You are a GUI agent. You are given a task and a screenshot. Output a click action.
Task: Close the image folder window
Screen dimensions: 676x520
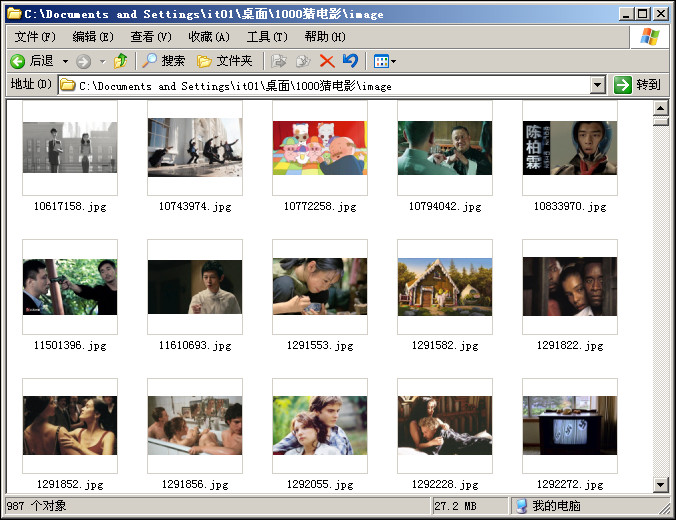(660, 14)
